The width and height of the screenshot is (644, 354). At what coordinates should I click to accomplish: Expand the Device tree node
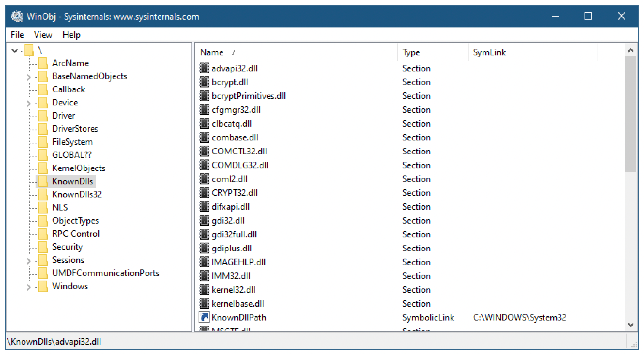click(28, 103)
